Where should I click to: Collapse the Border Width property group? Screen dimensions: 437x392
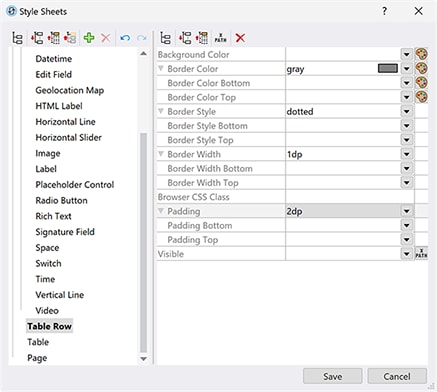click(x=161, y=154)
